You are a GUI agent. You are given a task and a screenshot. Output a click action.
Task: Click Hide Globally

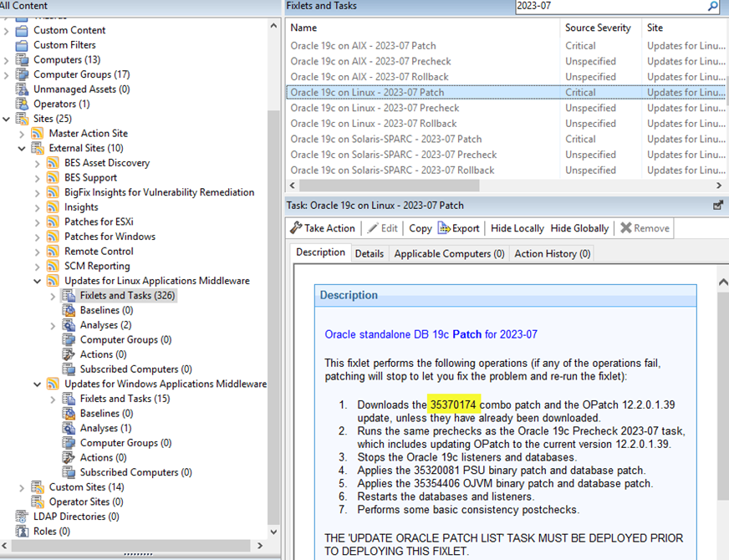(579, 228)
